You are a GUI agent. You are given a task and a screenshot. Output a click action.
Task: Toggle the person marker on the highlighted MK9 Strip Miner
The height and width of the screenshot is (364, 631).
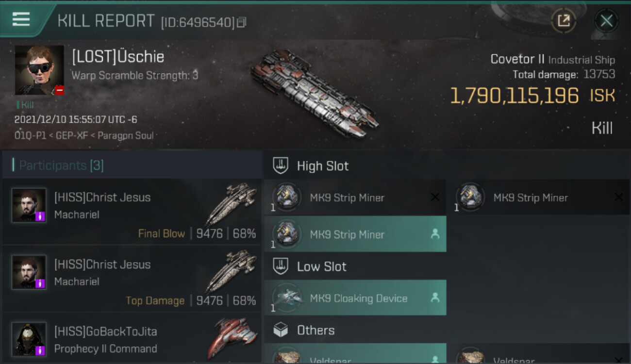click(435, 234)
